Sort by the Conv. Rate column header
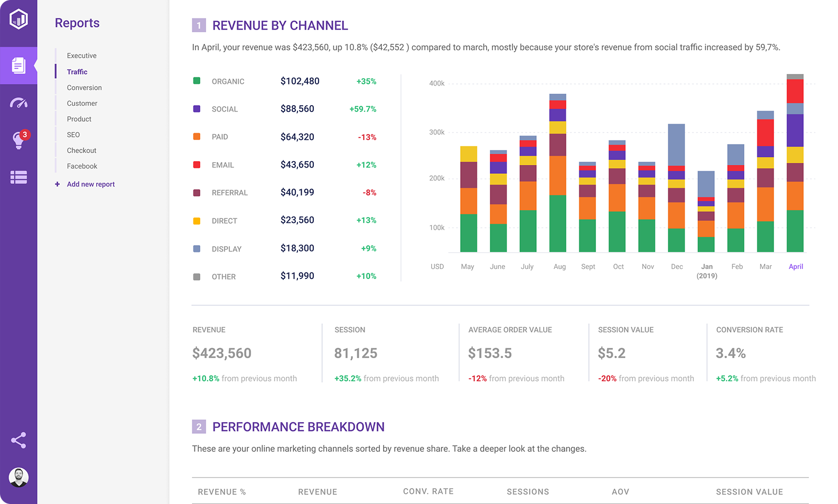838x504 pixels. (x=428, y=491)
